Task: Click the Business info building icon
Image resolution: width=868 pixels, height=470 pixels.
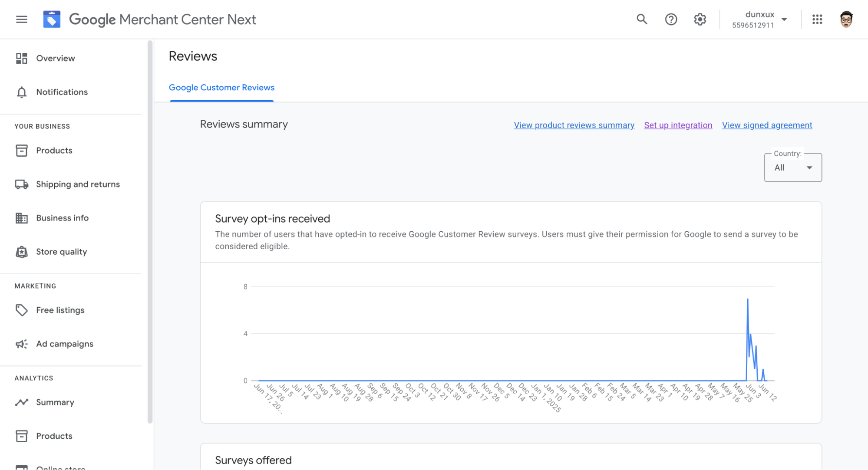Action: click(x=21, y=218)
